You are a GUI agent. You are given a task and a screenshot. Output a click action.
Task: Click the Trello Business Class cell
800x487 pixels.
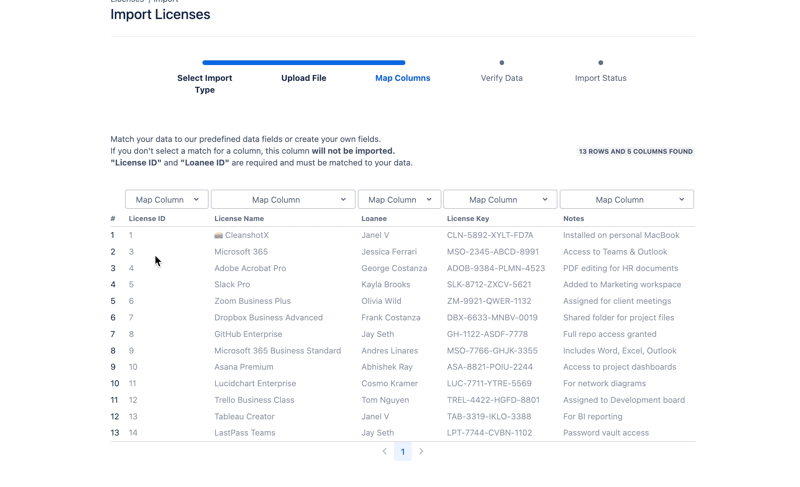click(x=254, y=400)
